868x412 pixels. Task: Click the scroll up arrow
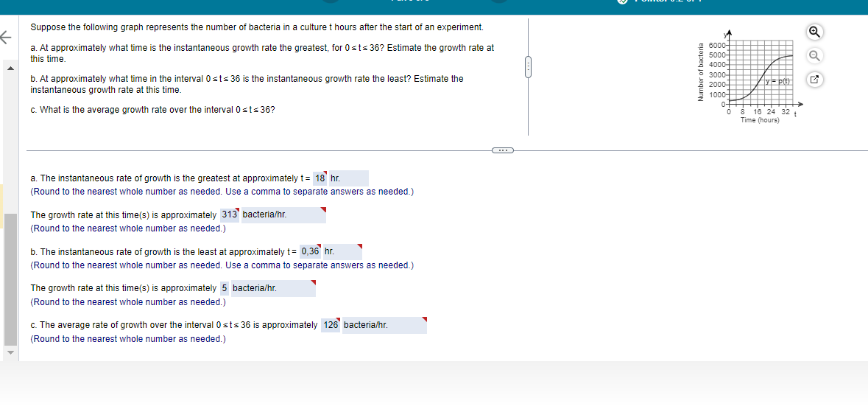[10, 69]
